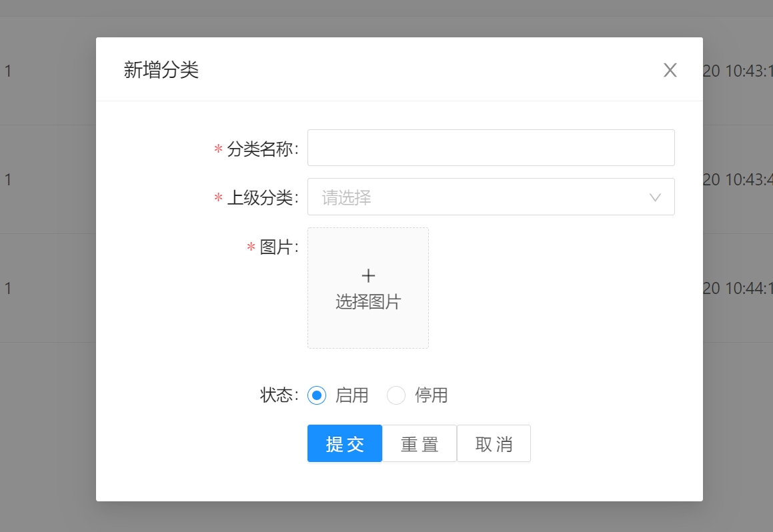Reset the form using 重置 button

click(420, 443)
